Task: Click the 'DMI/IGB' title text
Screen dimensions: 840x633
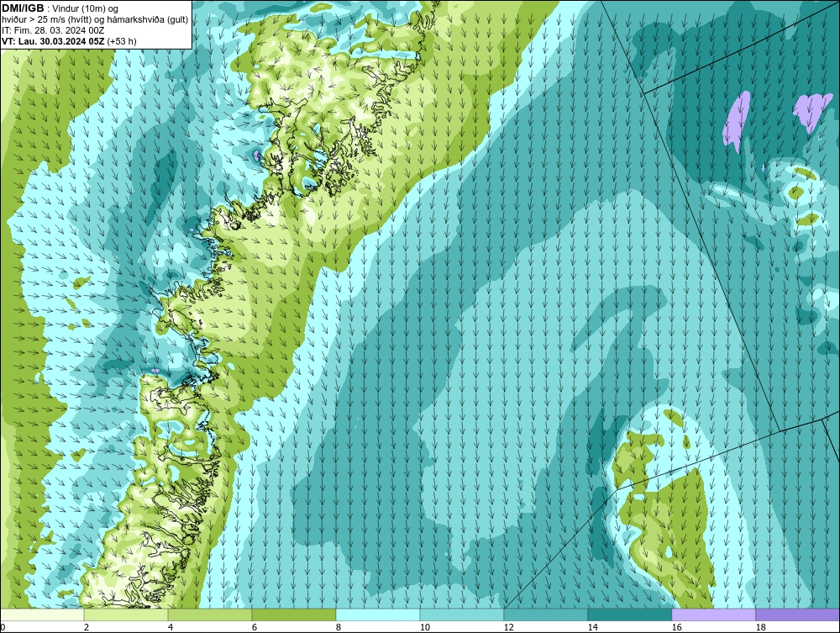Action: click(23, 8)
